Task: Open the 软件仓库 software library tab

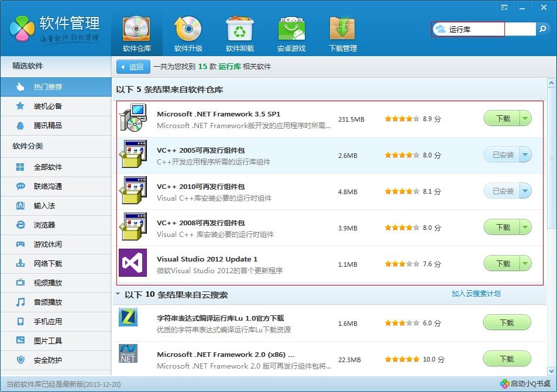Action: pyautogui.click(x=136, y=34)
